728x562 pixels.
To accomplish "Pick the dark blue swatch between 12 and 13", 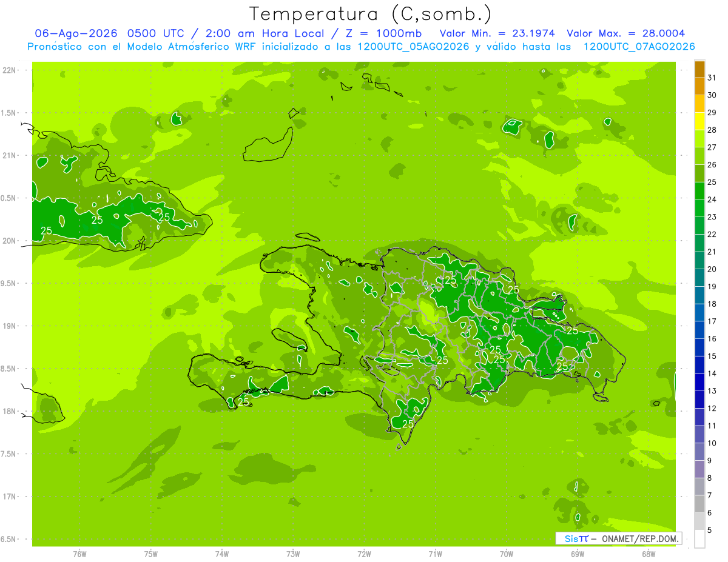I will coord(699,400).
